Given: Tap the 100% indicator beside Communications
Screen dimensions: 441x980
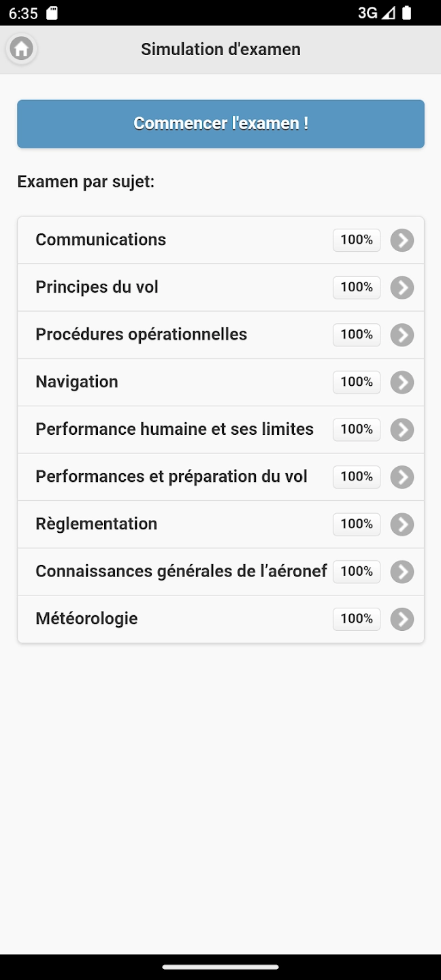Looking at the screenshot, I should [x=356, y=240].
